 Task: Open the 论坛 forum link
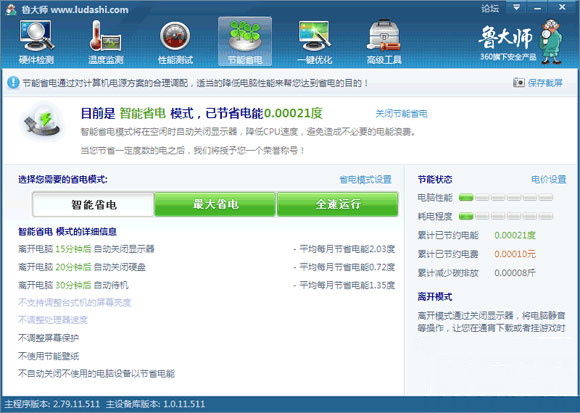490,8
